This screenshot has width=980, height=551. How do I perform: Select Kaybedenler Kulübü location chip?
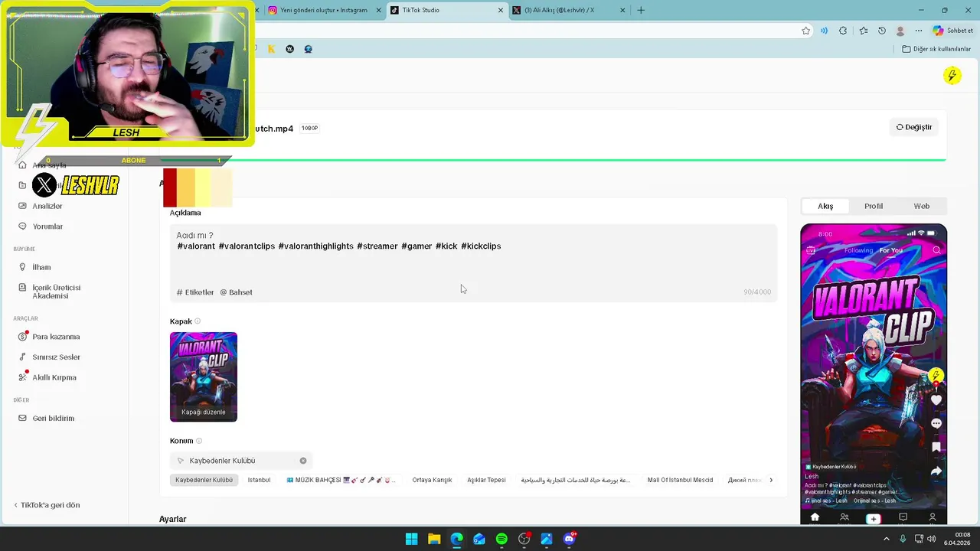click(204, 480)
